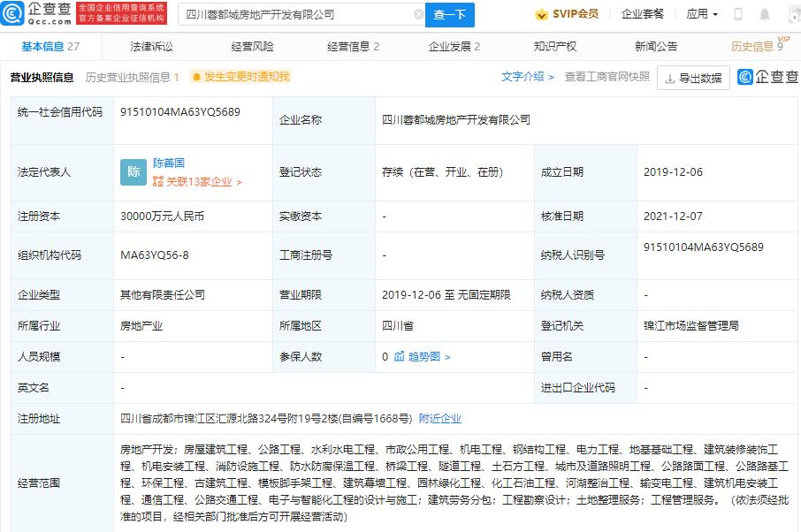Screen dimensions: 801x532
Task: Open 附近企业 link
Action: click(x=439, y=419)
